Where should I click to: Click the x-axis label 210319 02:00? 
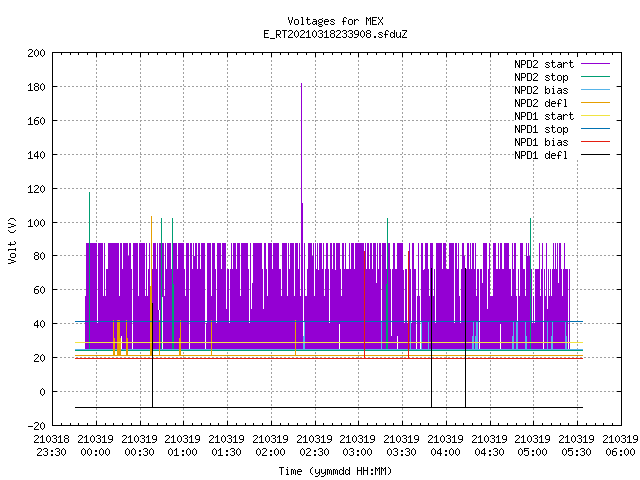[271, 446]
